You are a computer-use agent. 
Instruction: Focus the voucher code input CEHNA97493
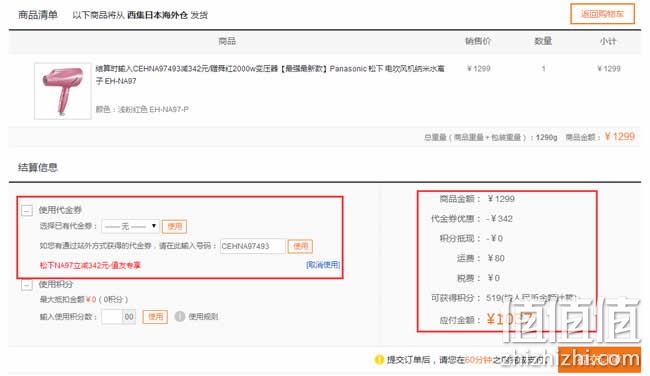click(x=253, y=246)
